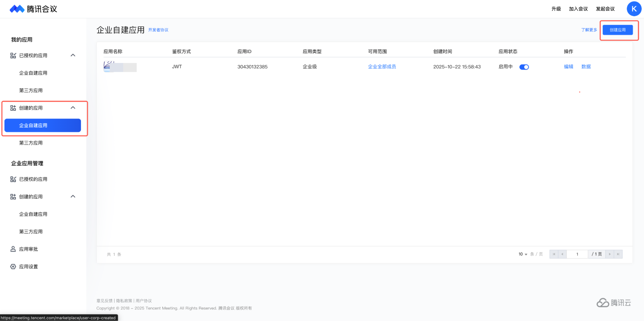Open the 开发者协议 link
644x321 pixels.
tap(158, 30)
